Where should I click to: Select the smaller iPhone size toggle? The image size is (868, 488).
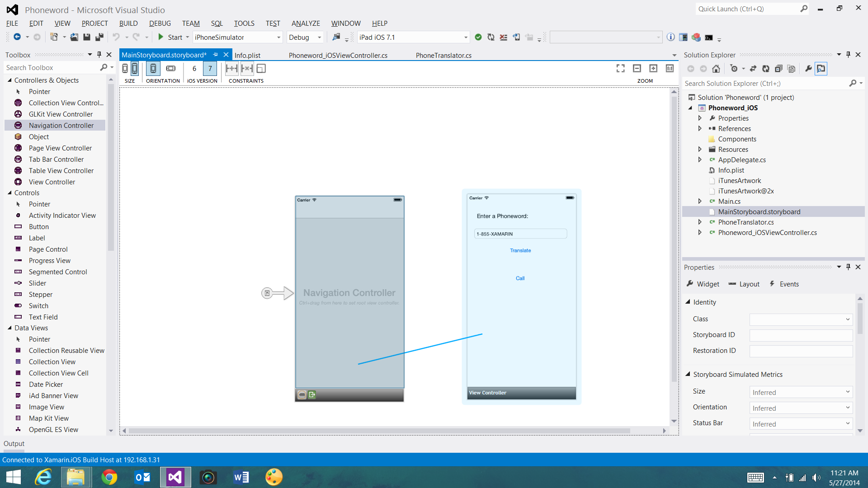coord(125,69)
